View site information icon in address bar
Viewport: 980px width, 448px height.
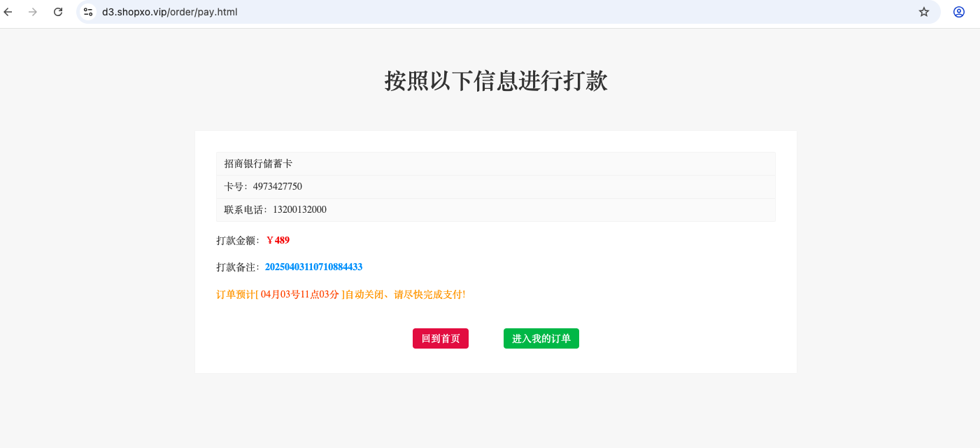click(x=88, y=12)
